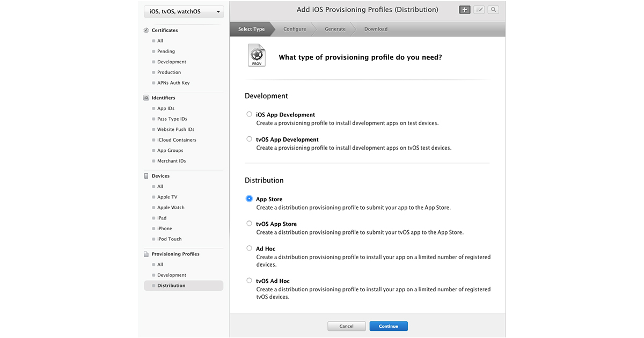
Task: Open Distribution under Provisioning Profiles
Action: (x=184, y=286)
